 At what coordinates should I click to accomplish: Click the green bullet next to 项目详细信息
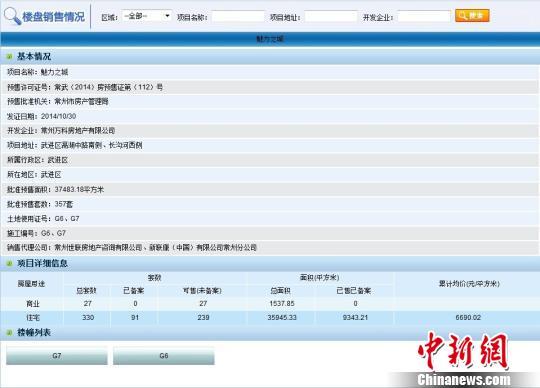(10, 264)
